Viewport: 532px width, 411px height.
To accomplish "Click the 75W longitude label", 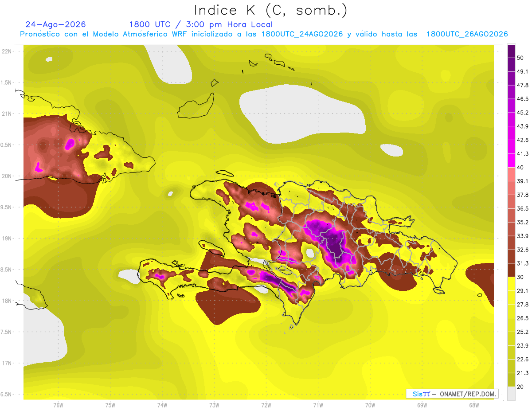I will (x=110, y=405).
